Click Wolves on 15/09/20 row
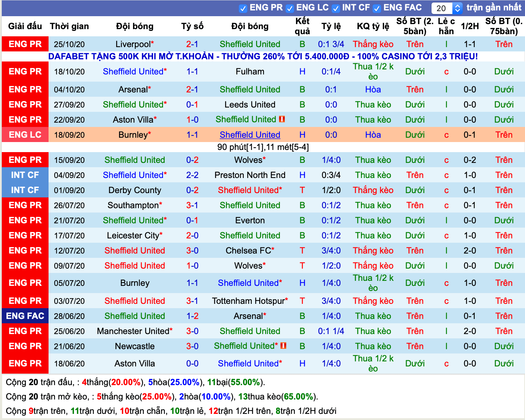The image size is (525, 420). tap(248, 160)
